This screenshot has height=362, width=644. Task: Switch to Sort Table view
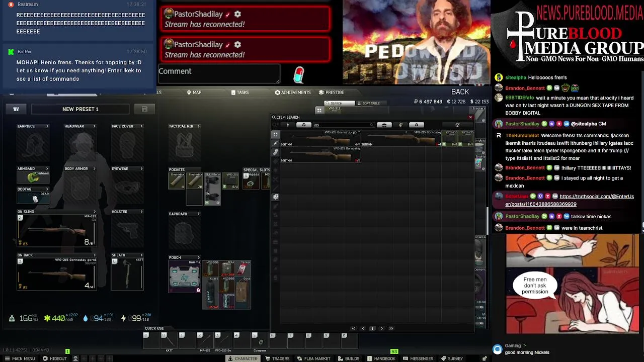(x=371, y=103)
